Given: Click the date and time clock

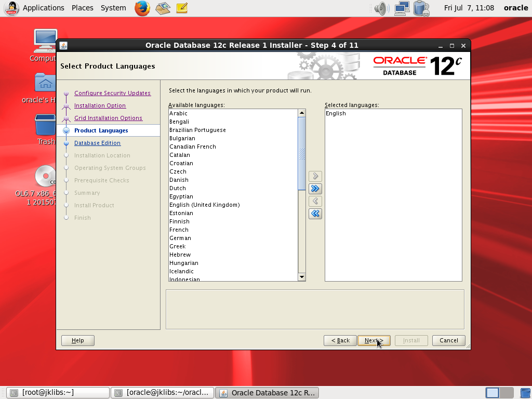Looking at the screenshot, I should 469,8.
